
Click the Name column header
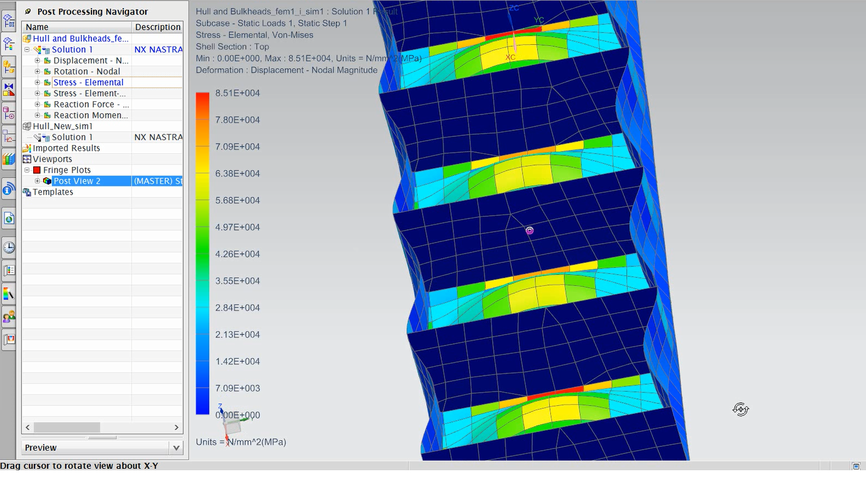coord(77,27)
